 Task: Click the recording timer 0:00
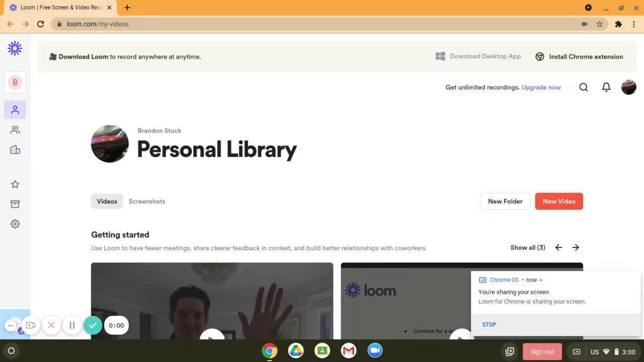coord(116,325)
